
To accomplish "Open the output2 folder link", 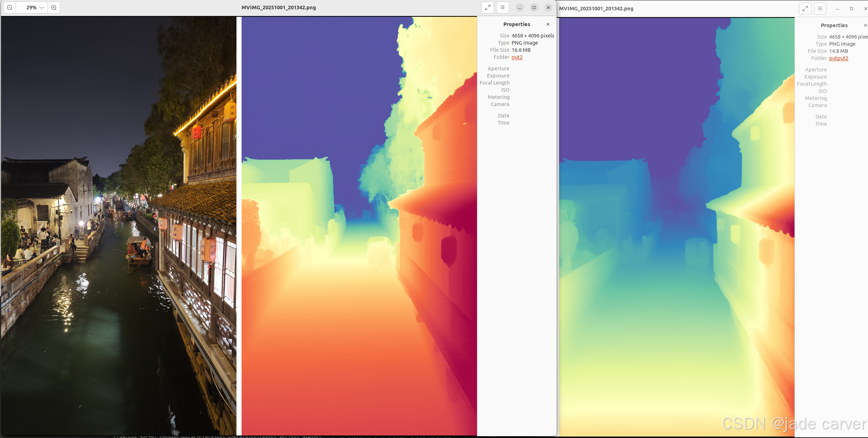I will tap(838, 58).
